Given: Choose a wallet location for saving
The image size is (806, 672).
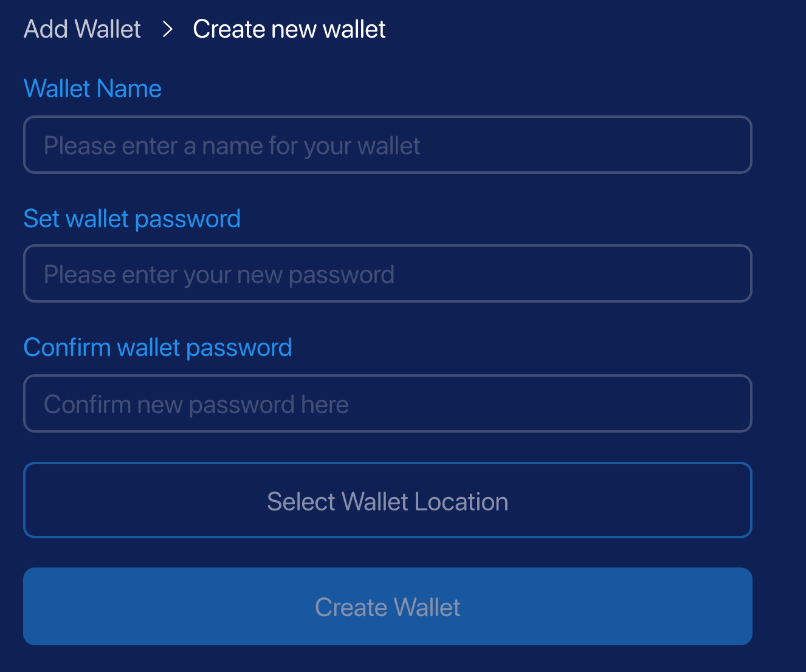Looking at the screenshot, I should click(x=387, y=501).
